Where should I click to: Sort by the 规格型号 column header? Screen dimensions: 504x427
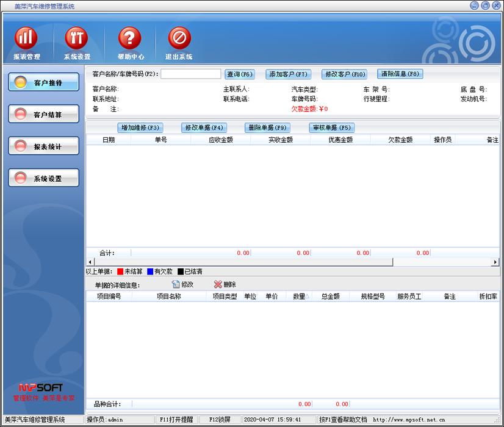pos(373,296)
